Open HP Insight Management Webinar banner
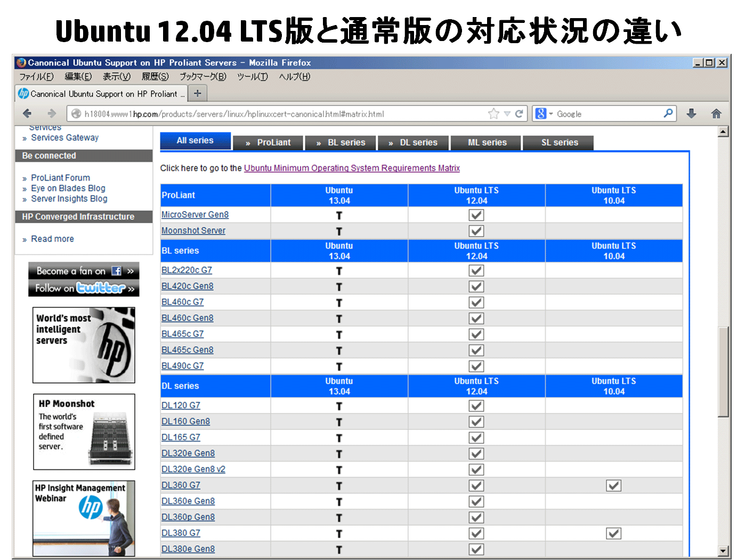 (84, 518)
